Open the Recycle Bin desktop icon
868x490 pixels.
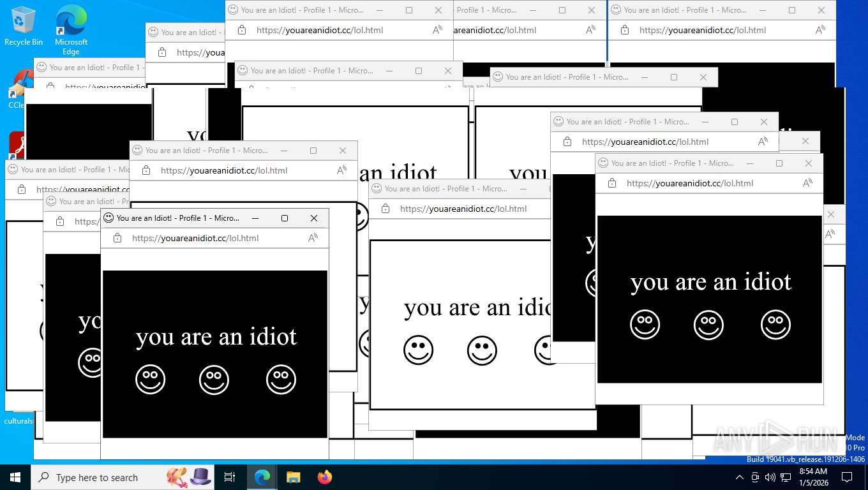(24, 26)
